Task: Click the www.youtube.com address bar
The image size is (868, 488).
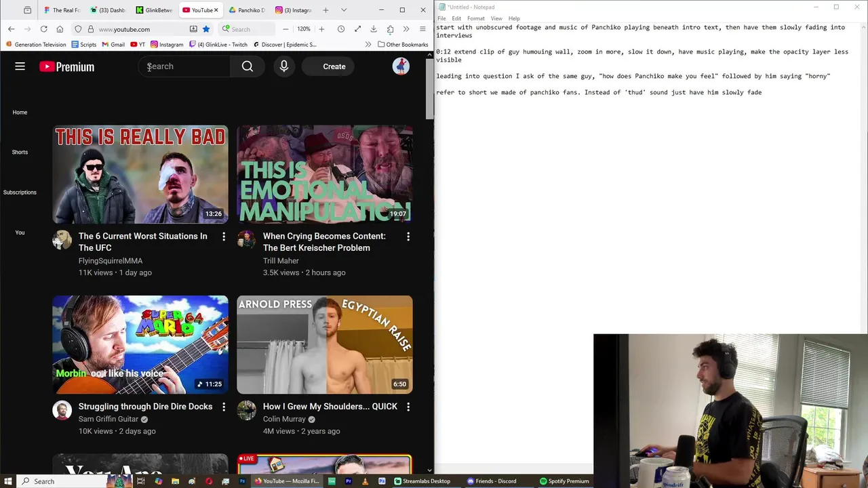Action: point(142,29)
